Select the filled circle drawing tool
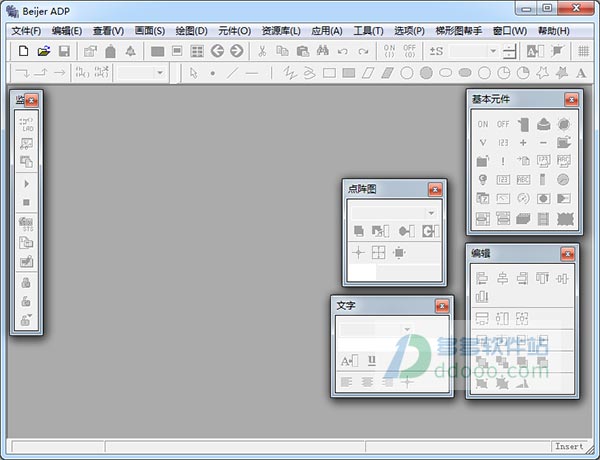 pos(426,73)
